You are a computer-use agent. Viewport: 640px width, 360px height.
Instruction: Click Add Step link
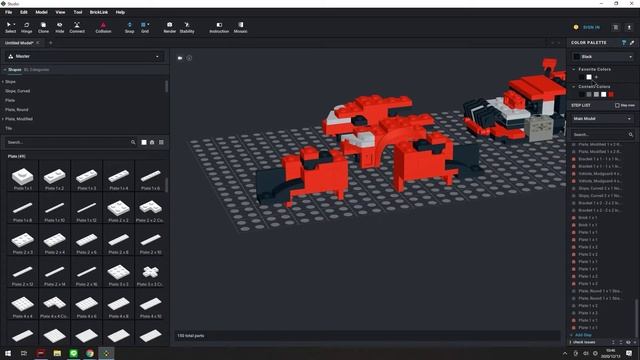point(583,335)
